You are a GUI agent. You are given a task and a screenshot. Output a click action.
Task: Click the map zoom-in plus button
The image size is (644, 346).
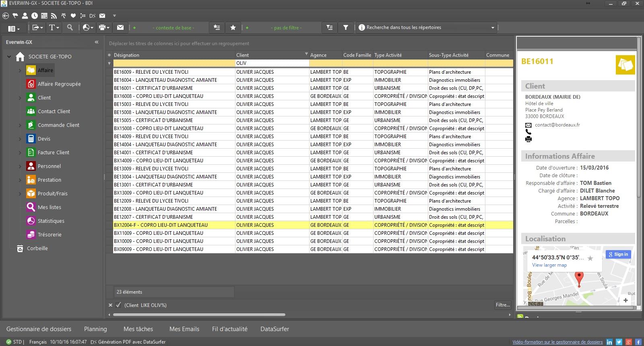pyautogui.click(x=625, y=300)
